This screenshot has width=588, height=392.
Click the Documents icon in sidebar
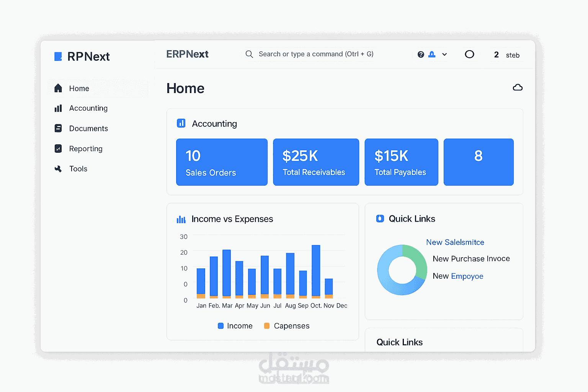tap(58, 128)
